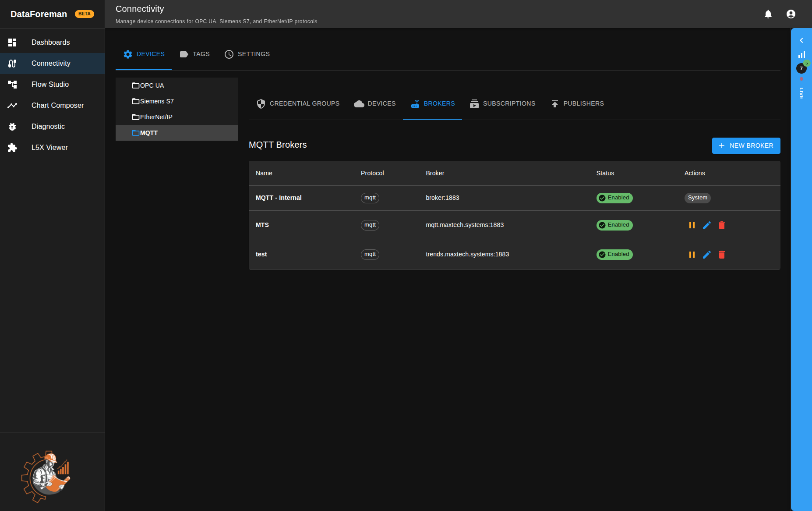Open the CREDENTIAL GROUPS tab
Viewport: 812px width, 511px height.
pos(297,103)
